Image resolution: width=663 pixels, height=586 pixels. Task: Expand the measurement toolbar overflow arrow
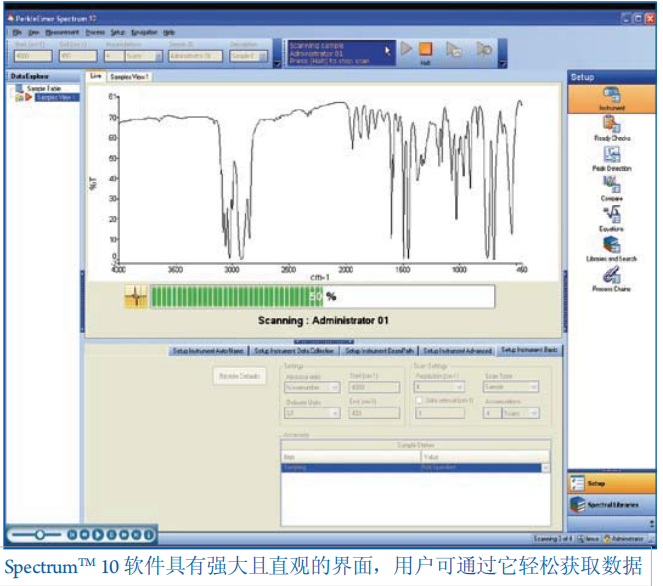pos(277,64)
